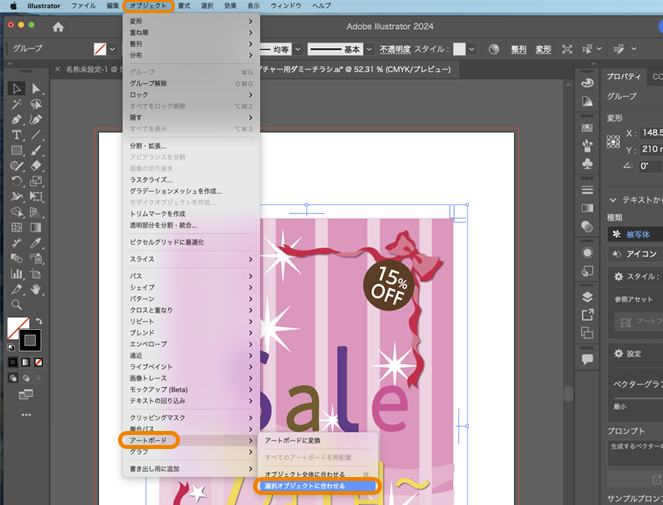Click the Recolor Artwork wheel icon
Viewport: 663px width, 505px height.
tap(493, 49)
